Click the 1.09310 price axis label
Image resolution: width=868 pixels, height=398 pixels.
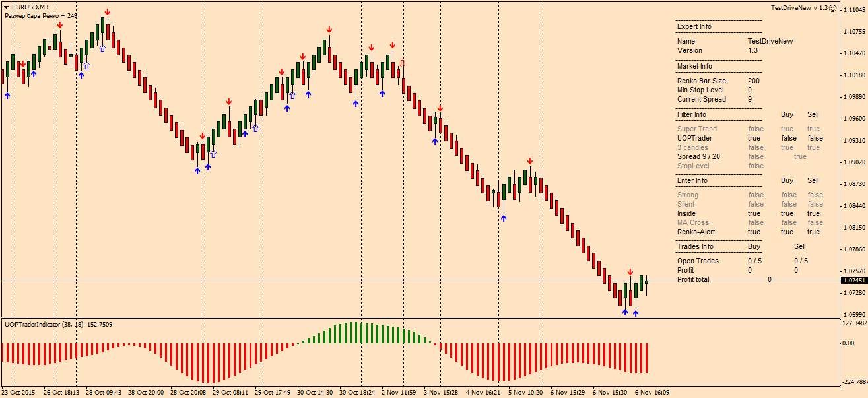(854, 140)
